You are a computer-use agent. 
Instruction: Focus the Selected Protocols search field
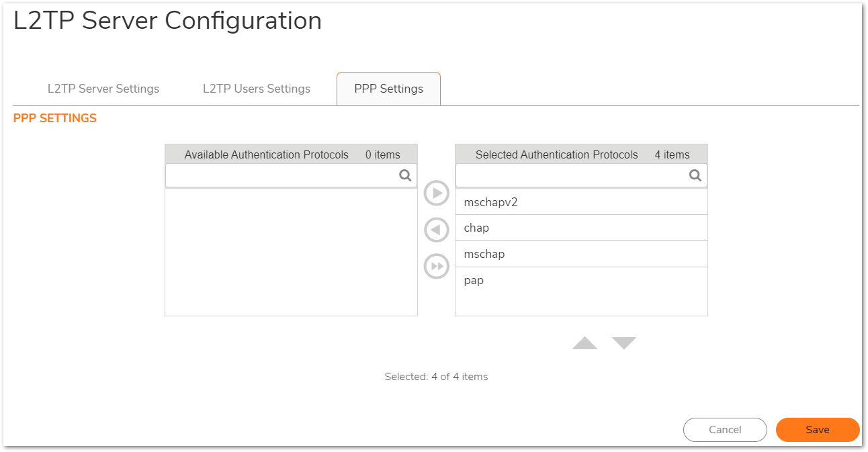click(x=571, y=175)
